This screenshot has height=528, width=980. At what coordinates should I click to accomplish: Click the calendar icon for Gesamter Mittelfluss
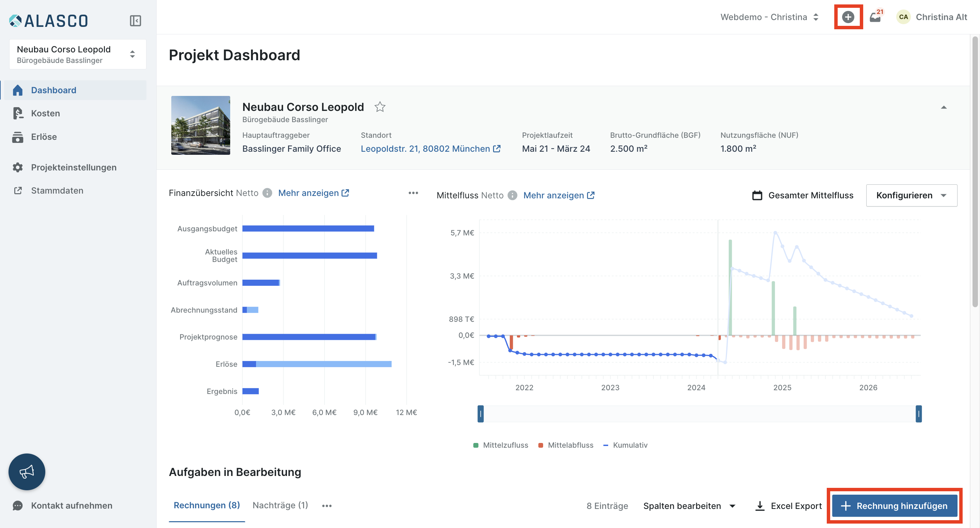tap(757, 195)
